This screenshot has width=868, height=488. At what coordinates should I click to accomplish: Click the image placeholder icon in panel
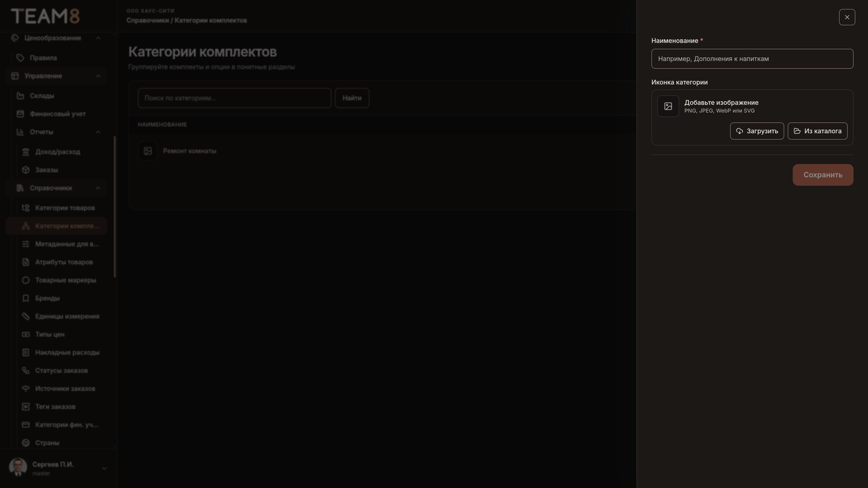tap(668, 106)
